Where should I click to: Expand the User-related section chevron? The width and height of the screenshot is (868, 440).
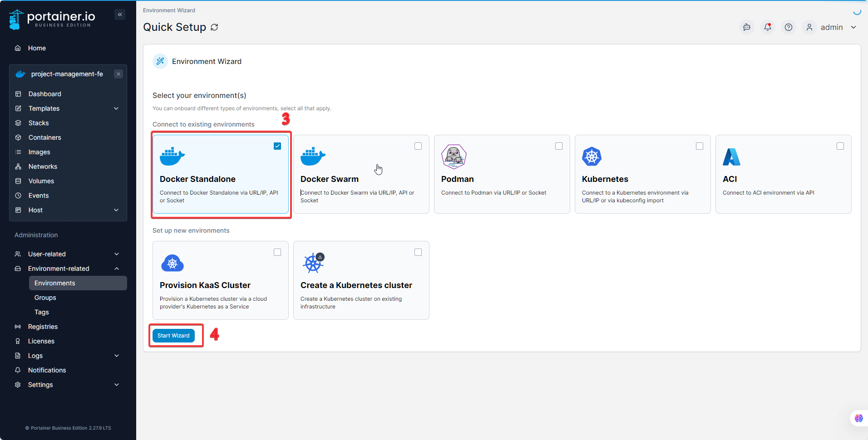(x=117, y=254)
